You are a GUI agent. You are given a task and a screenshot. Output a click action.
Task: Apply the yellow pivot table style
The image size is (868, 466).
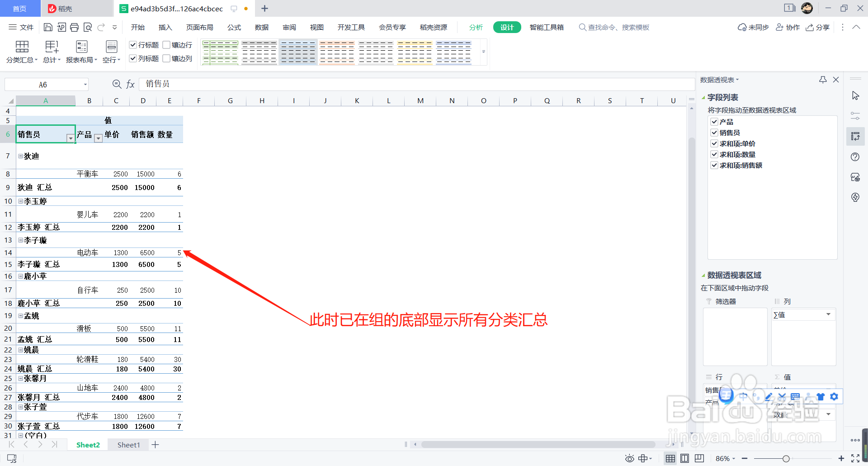click(x=415, y=52)
